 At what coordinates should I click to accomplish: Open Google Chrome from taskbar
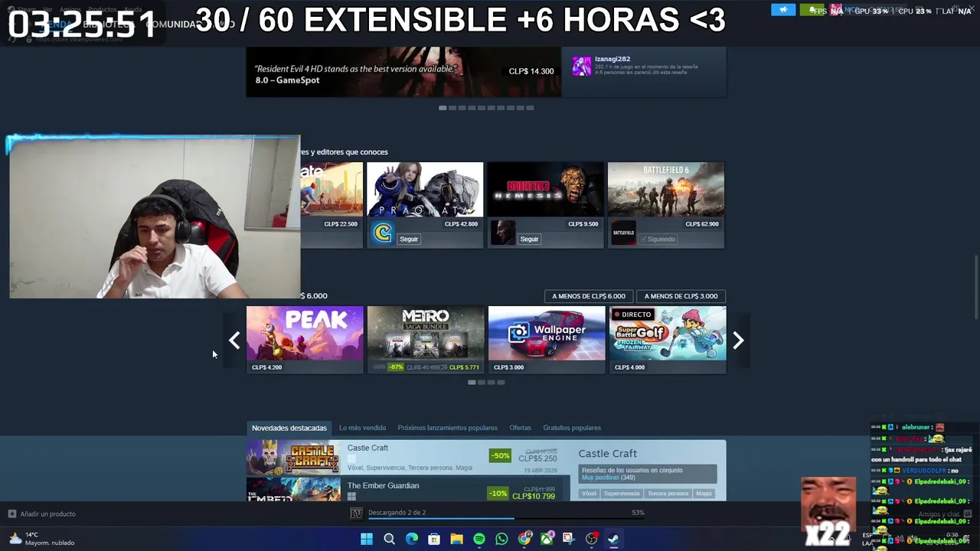524,539
